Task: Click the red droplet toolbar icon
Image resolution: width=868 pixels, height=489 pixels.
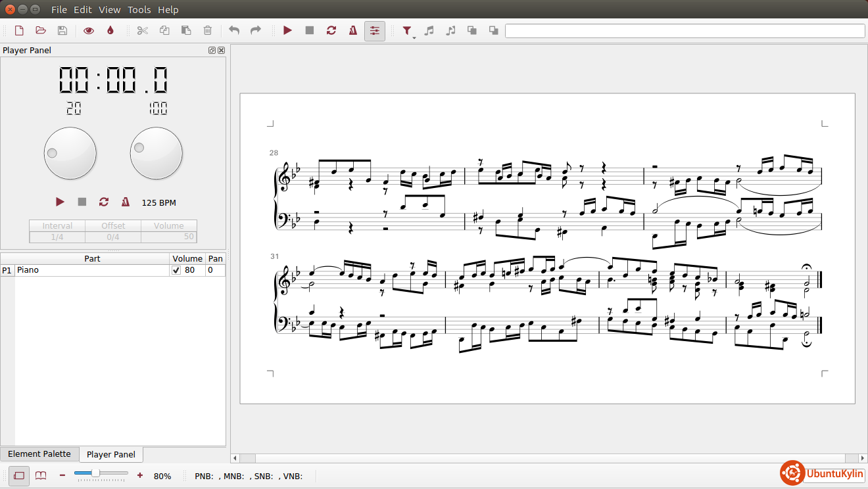Action: point(110,30)
